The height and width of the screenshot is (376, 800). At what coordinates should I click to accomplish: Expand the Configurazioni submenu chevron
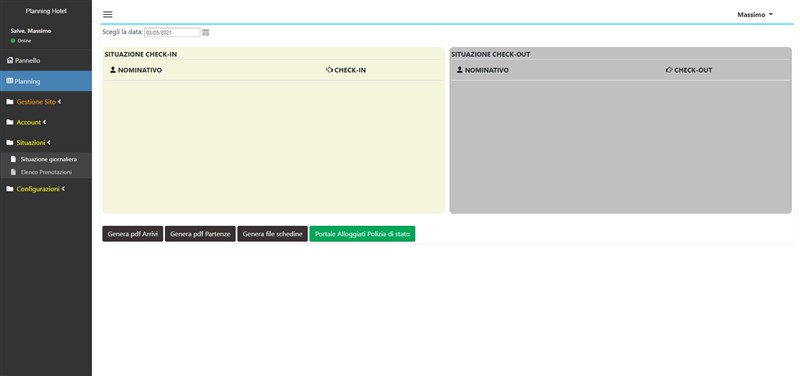coord(63,189)
